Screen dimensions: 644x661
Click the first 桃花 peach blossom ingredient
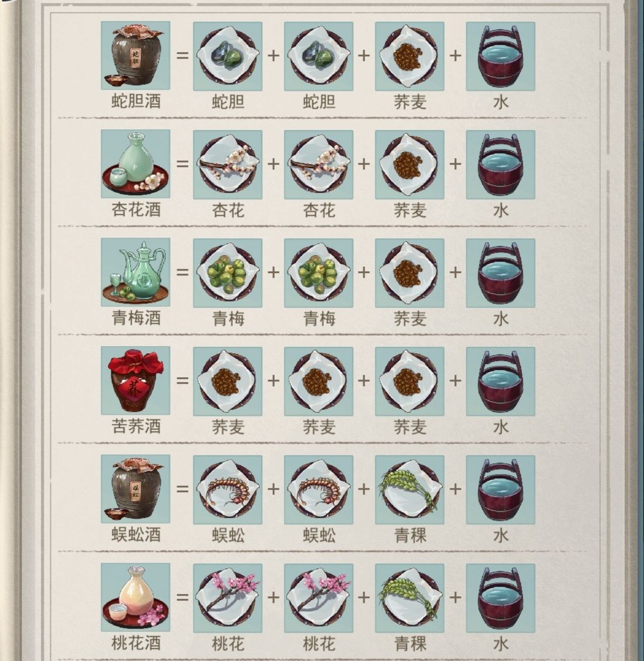(x=227, y=598)
